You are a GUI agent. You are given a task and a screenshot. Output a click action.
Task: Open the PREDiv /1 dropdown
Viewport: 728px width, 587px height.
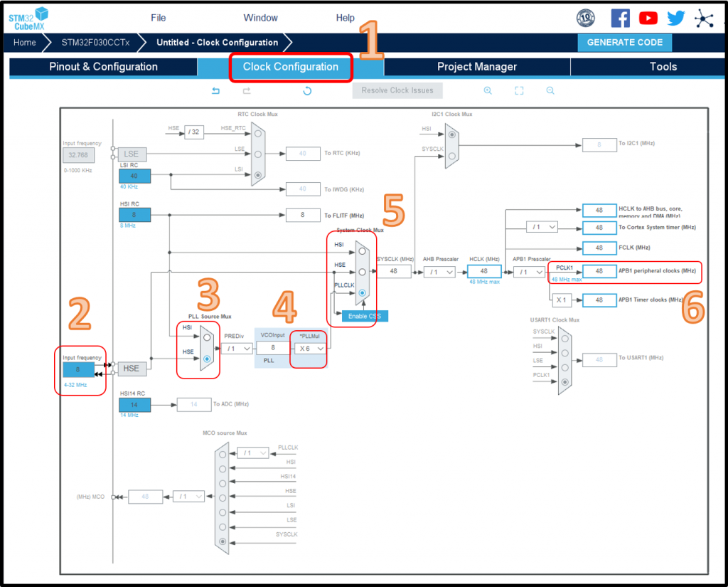[x=237, y=349]
